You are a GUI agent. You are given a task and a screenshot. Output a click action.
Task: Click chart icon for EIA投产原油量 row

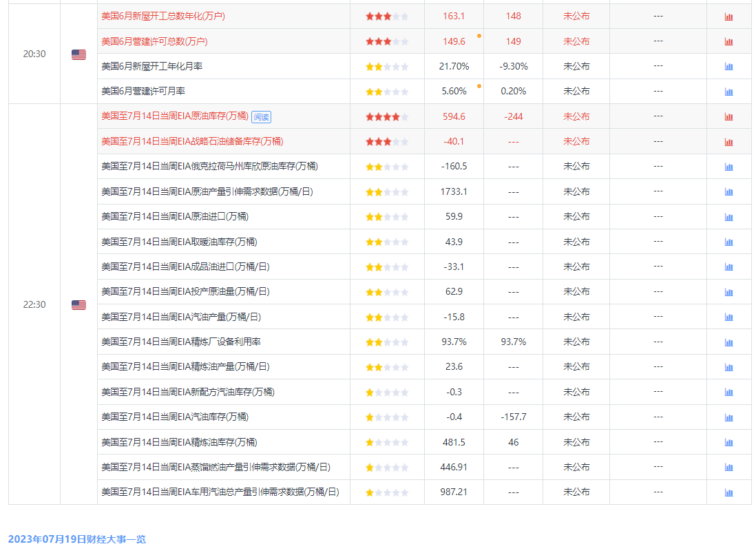(728, 292)
